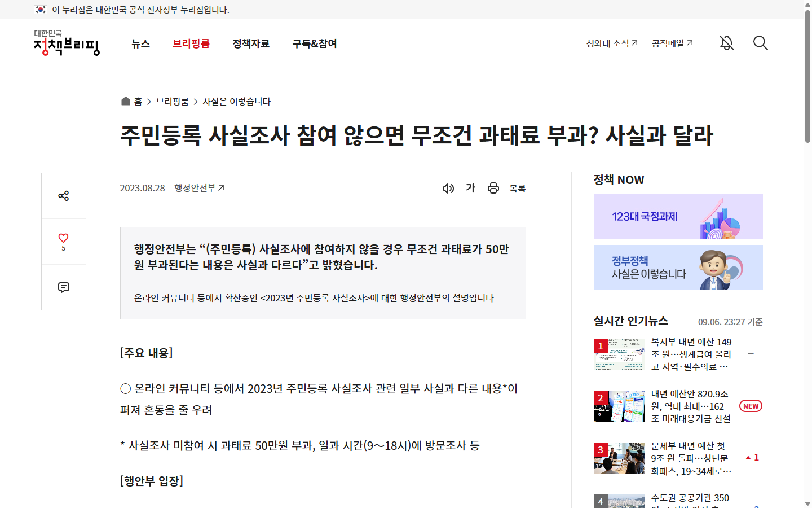Screen dimensions: 812x508
Task: Change font size with 가 button
Action: coord(471,188)
